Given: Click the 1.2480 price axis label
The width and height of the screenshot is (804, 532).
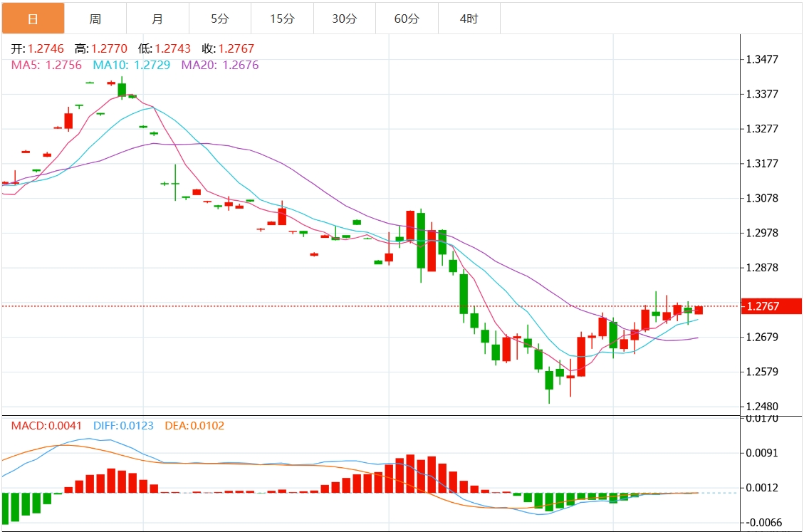Looking at the screenshot, I should tap(762, 407).
